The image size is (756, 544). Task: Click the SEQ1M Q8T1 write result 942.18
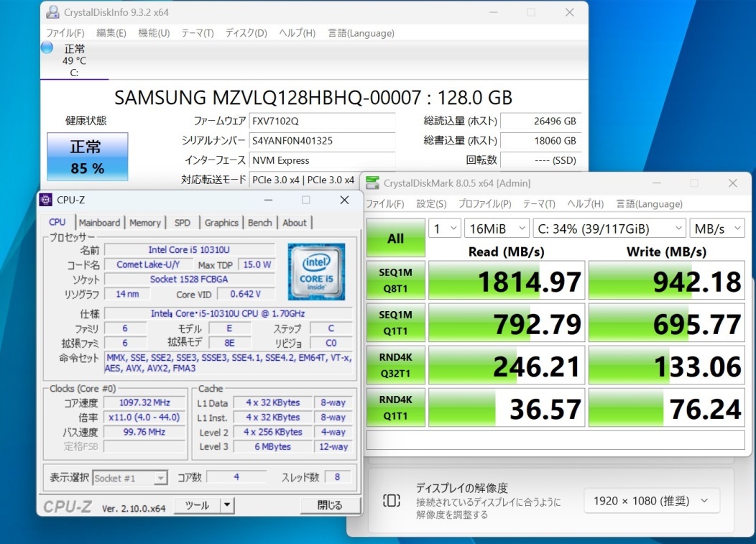[x=667, y=281]
